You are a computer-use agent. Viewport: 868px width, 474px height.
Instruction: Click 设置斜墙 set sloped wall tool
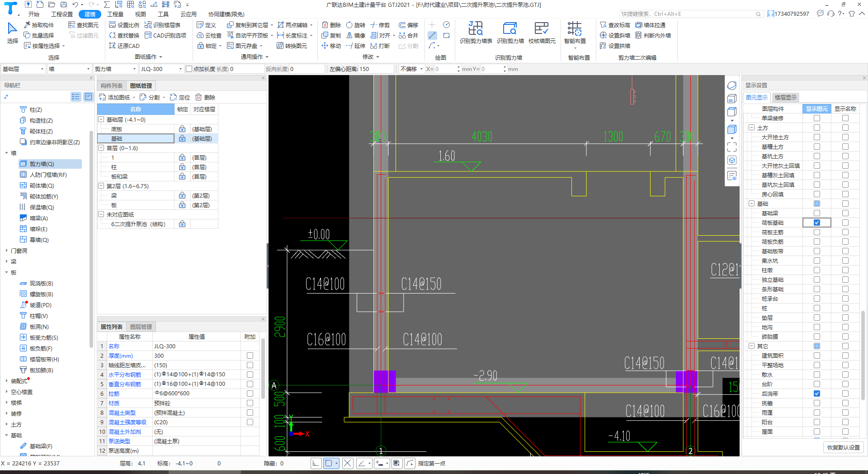(x=615, y=35)
